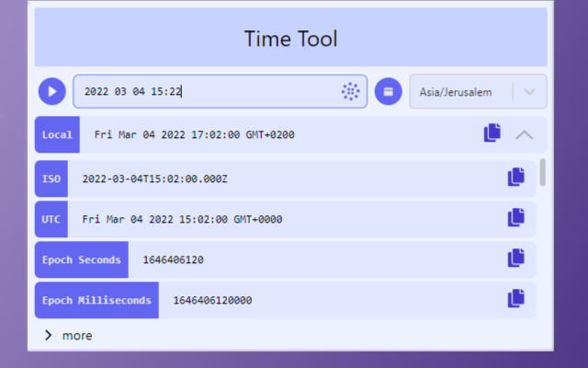
Task: Select the 1646406120 value text
Action: point(174,259)
